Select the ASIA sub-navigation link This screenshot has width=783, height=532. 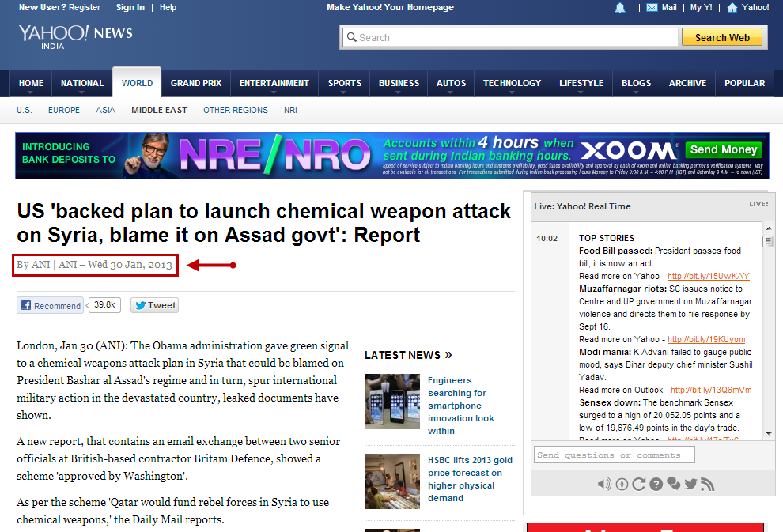point(105,110)
